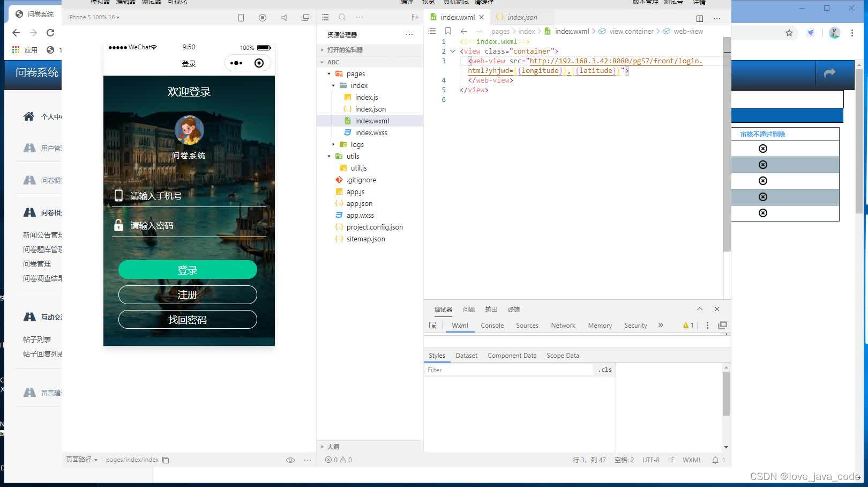Click the errors and warnings status indicator
This screenshot has width=868, height=487.
click(339, 460)
